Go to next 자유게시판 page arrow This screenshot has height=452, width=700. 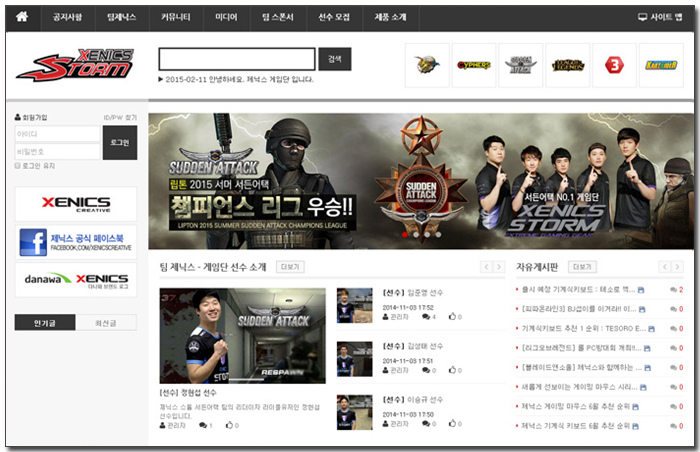pos(677,267)
